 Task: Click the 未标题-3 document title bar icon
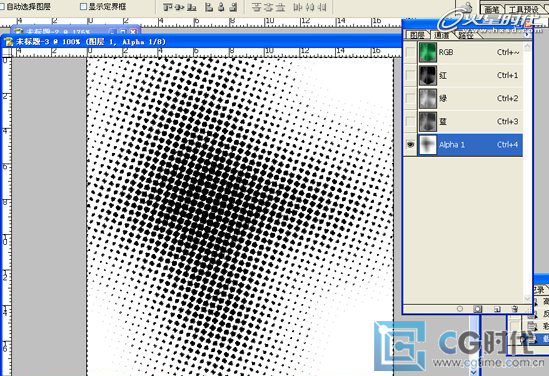[8, 42]
